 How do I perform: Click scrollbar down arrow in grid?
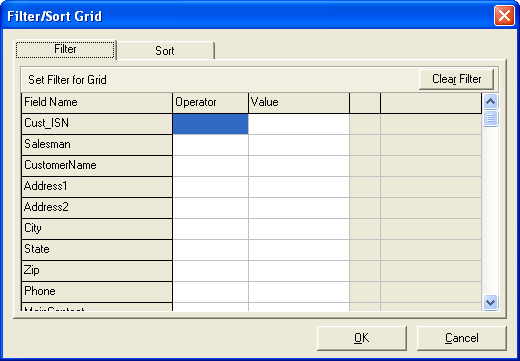tap(490, 303)
